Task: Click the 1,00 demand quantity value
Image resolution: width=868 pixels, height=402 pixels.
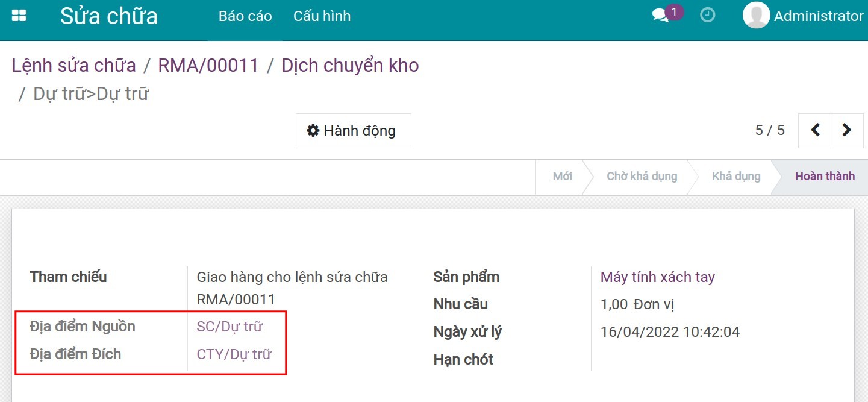Action: click(x=614, y=304)
